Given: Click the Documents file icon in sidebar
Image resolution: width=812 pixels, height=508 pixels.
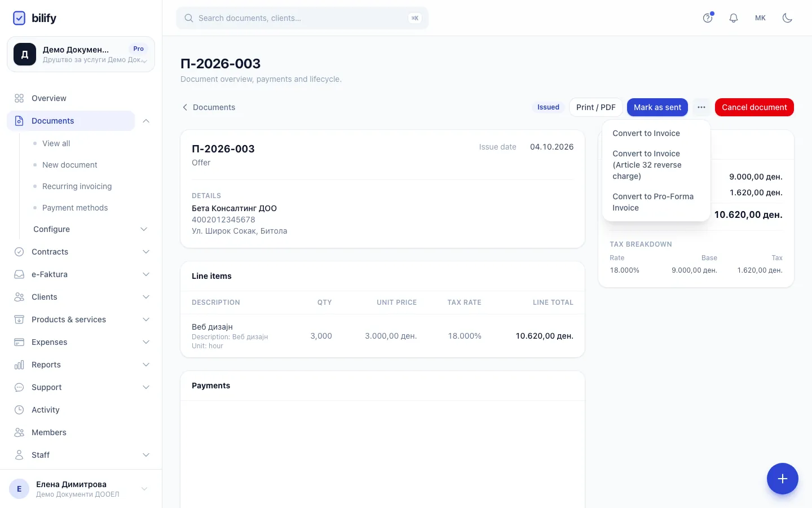Looking at the screenshot, I should [19, 121].
